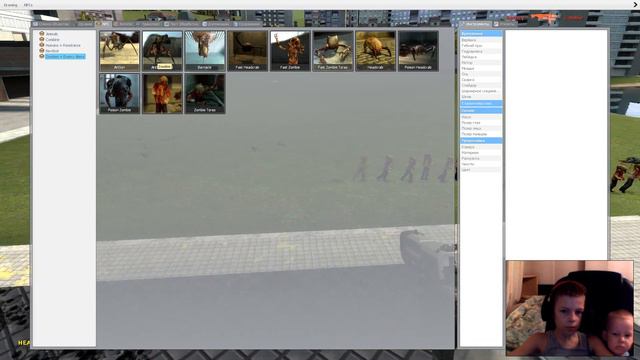Open the Animals NPC category
This screenshot has width=640, height=360.
pos(51,34)
